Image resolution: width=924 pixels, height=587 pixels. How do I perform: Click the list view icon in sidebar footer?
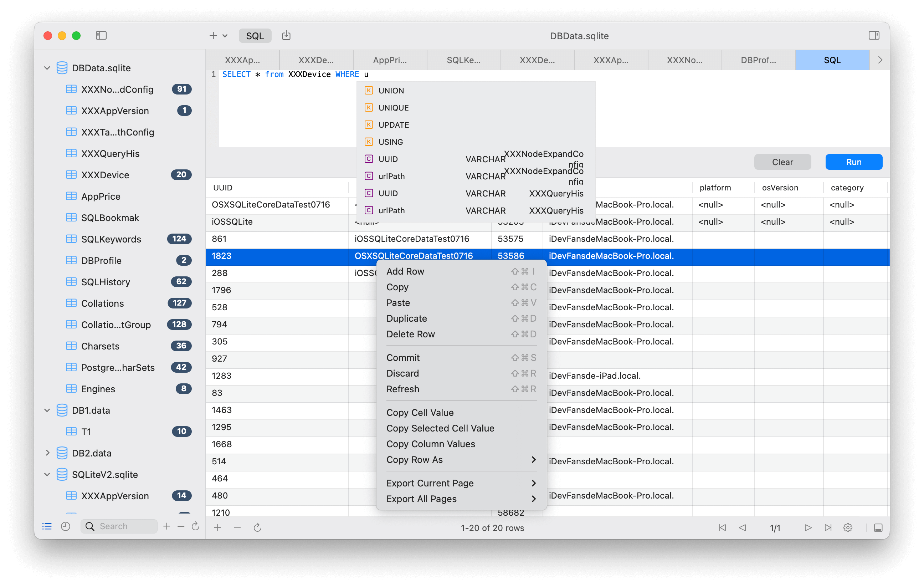pyautogui.click(x=47, y=526)
